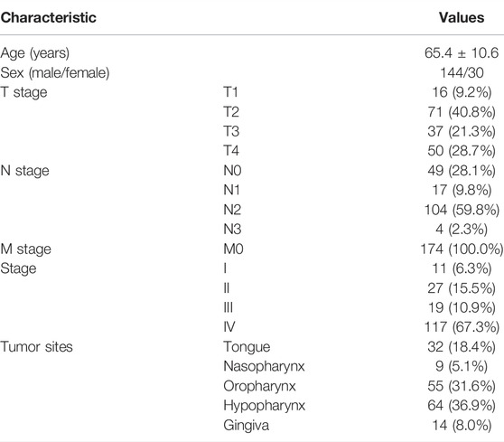Viewport: 504px width, 442px height.
Task: Click the Stage III value 19 (10.9%)
Action: (462, 307)
